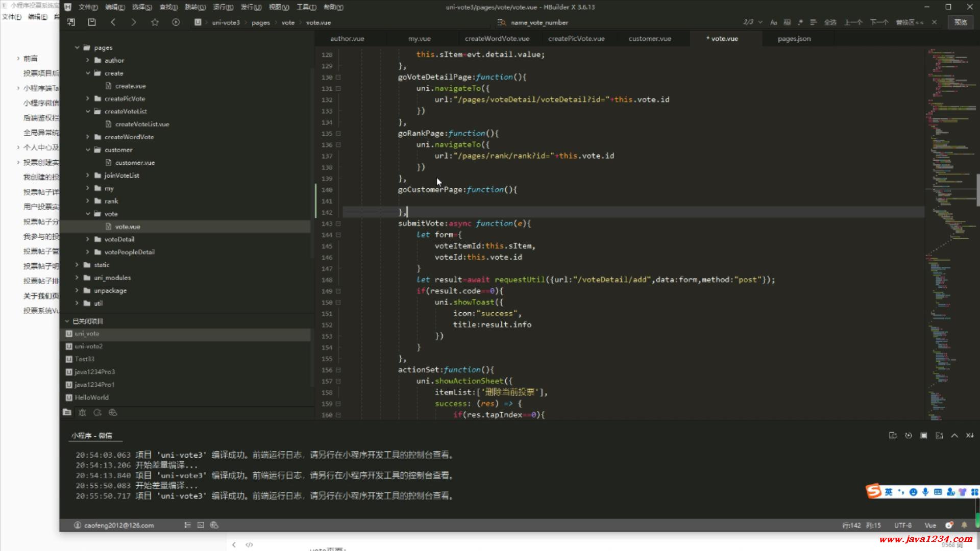980x551 pixels.
Task: Open the 文件(F) menu
Action: pos(88,7)
